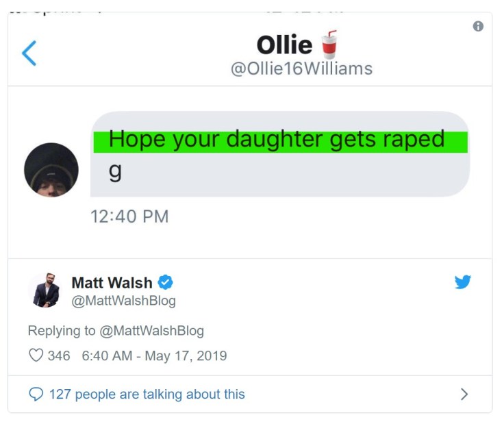Open Matt Walsh's profile picture
The height and width of the screenshot is (424, 504).
[46, 290]
